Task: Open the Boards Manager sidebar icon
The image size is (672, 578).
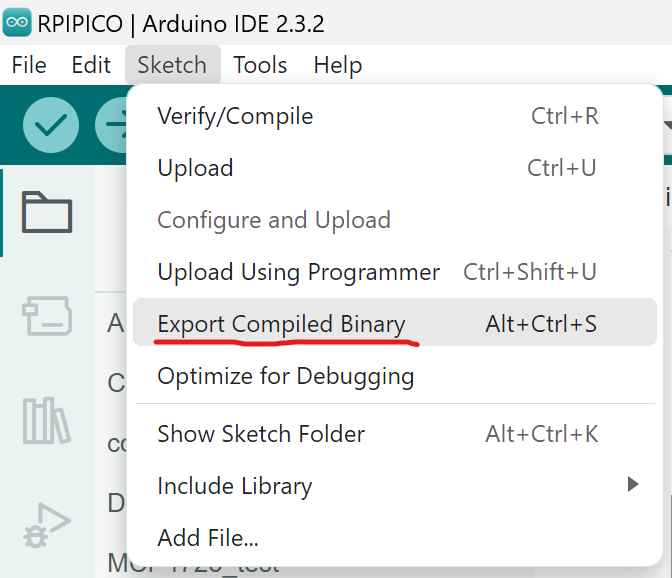Action: coord(47,316)
